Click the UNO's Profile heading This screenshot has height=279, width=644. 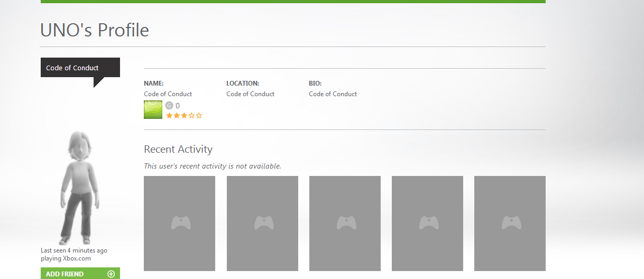[95, 30]
